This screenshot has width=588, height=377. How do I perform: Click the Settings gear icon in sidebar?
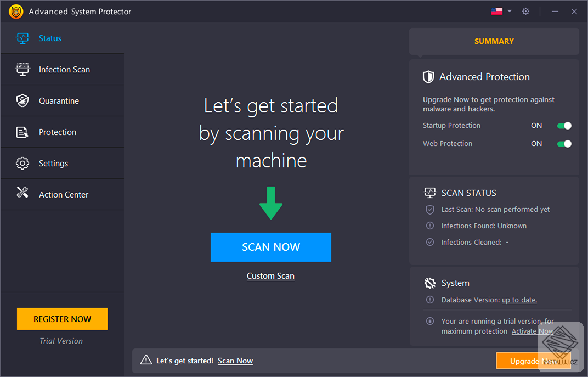click(x=22, y=163)
